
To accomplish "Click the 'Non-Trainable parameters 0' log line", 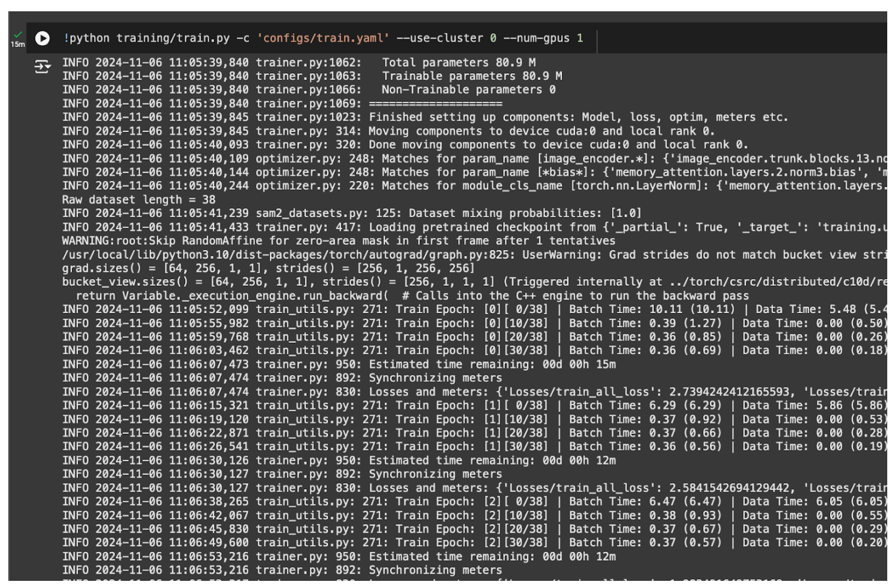I will pos(468,90).
